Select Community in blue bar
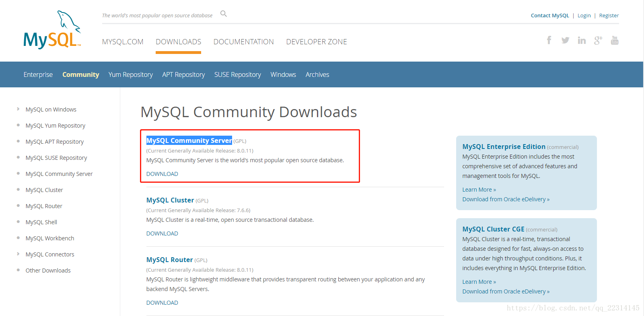This screenshot has width=644, height=316. pos(80,74)
